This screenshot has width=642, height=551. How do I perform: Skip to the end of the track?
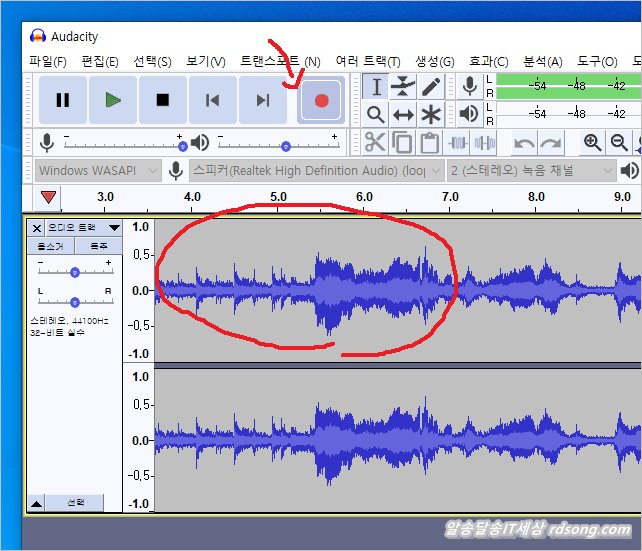262,100
